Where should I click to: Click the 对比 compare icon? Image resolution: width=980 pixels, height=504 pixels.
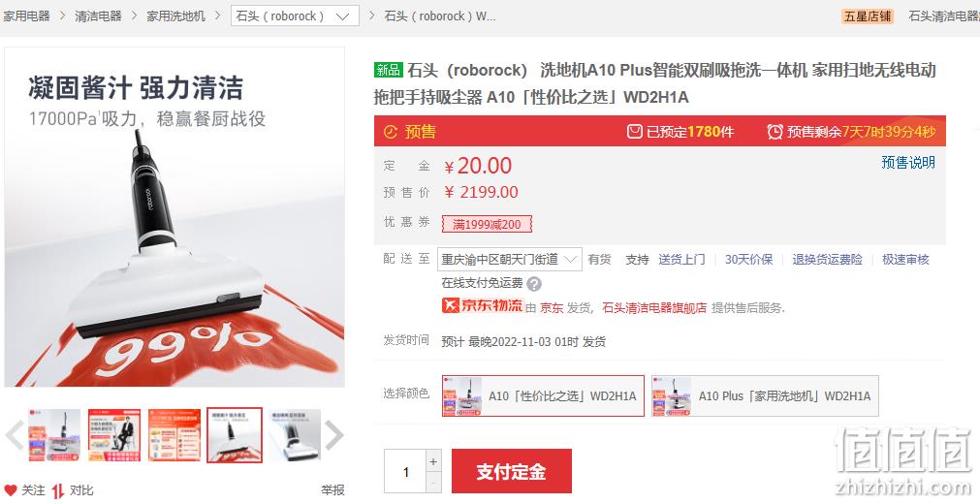(57, 490)
